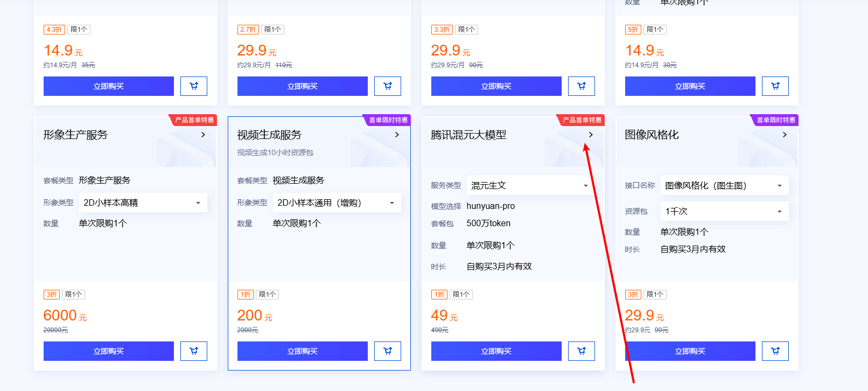This screenshot has width=868, height=391.
Task: Expand the 2D小样本高精 形象类型 dropdown
Action: 143,203
